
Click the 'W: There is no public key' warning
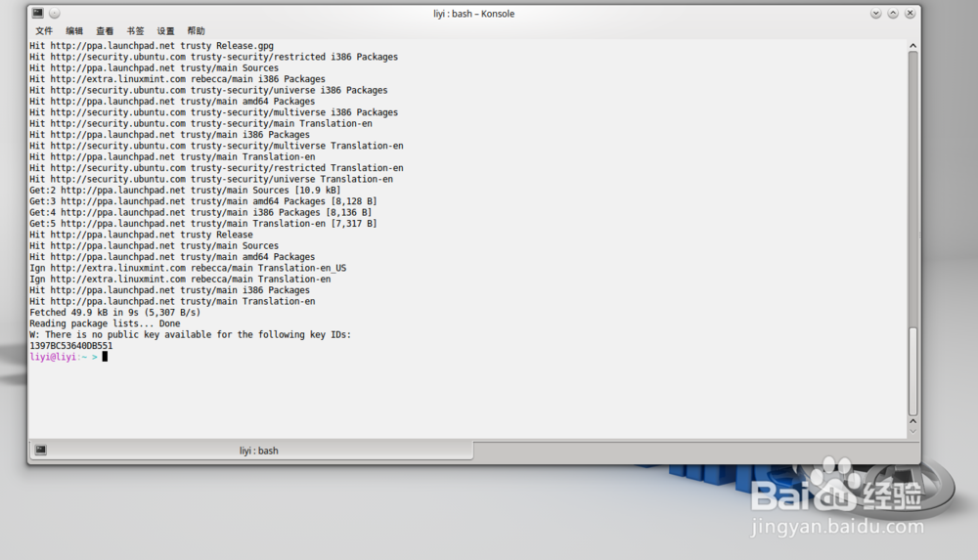(x=191, y=335)
